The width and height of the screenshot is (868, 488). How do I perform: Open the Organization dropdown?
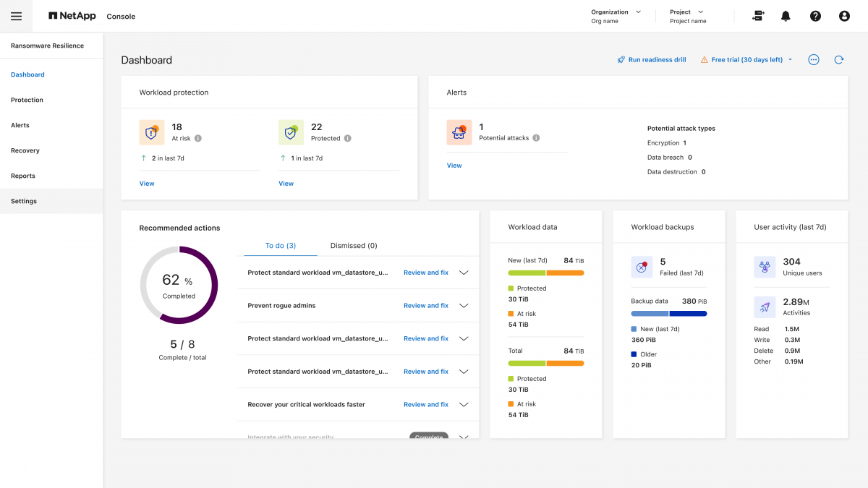[637, 12]
